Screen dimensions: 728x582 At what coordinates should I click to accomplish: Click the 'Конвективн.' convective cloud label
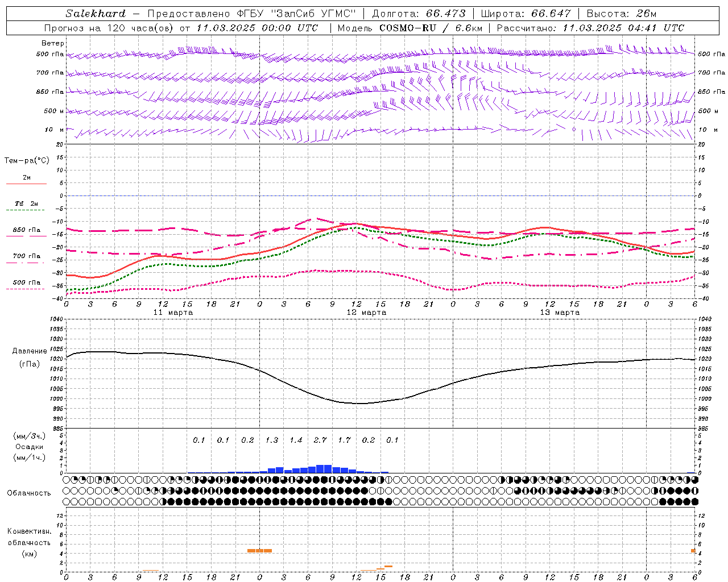(29, 531)
